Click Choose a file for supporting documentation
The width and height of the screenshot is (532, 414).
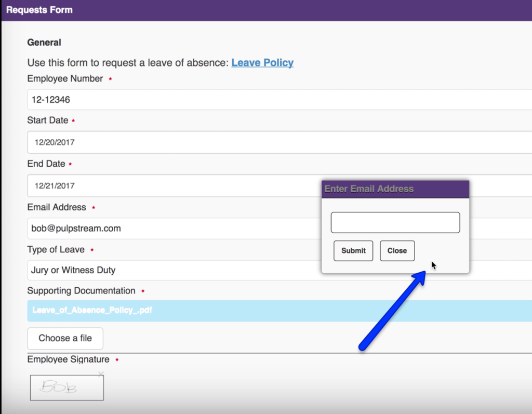pos(65,338)
